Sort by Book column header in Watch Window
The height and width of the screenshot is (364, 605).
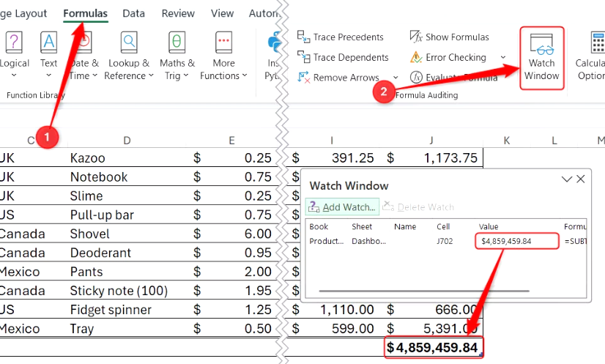click(319, 226)
